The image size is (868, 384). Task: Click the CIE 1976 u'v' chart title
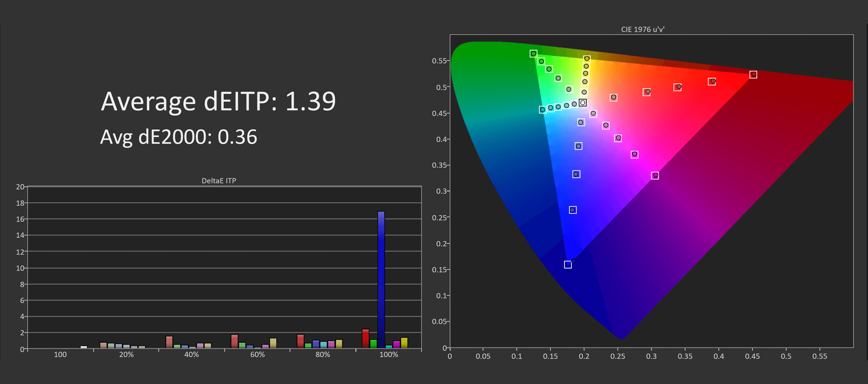pos(642,29)
